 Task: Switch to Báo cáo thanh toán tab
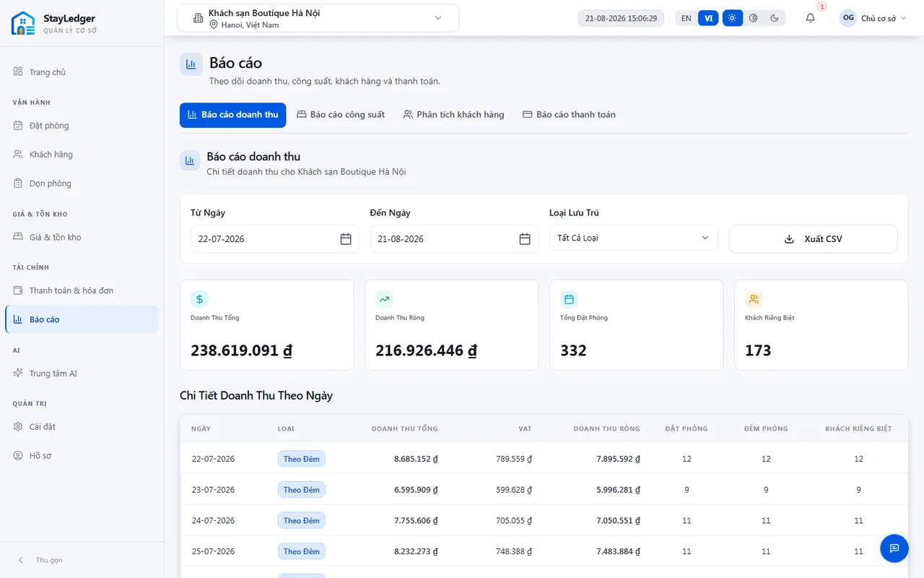click(x=569, y=115)
